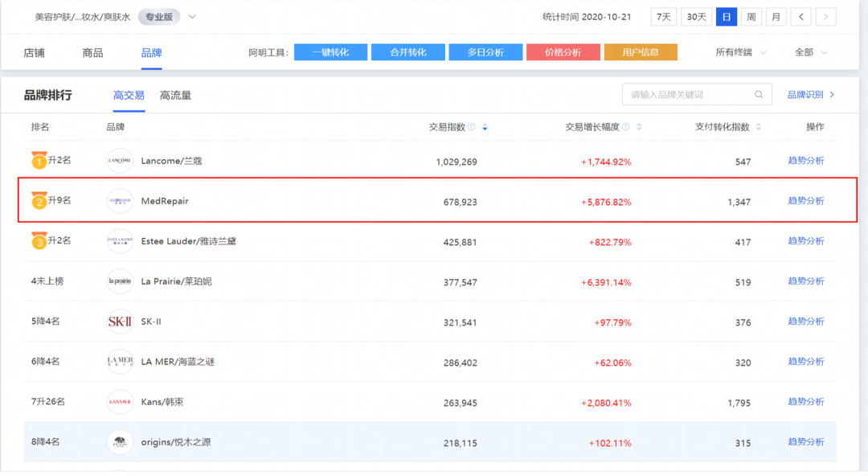Expand the category dropdown next to 专业版
This screenshot has height=476, width=868.
(x=192, y=17)
